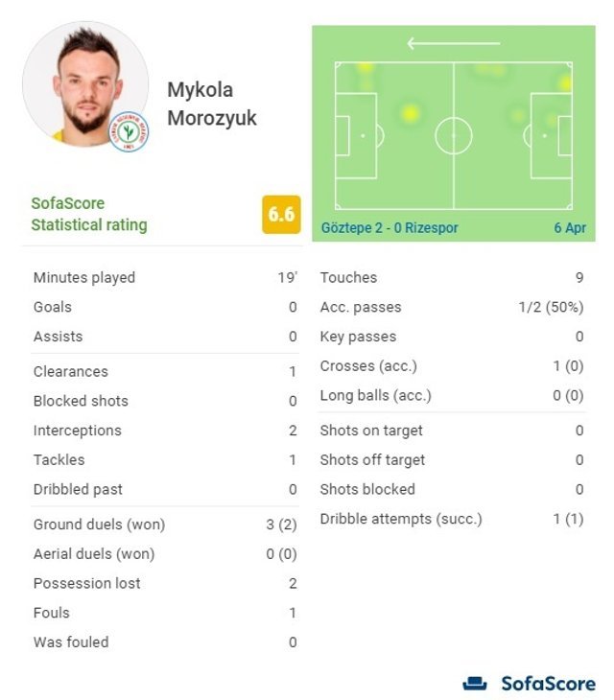The width and height of the screenshot is (614, 700).
Task: Click Mykola Morozyuk's player photo
Action: [85, 84]
